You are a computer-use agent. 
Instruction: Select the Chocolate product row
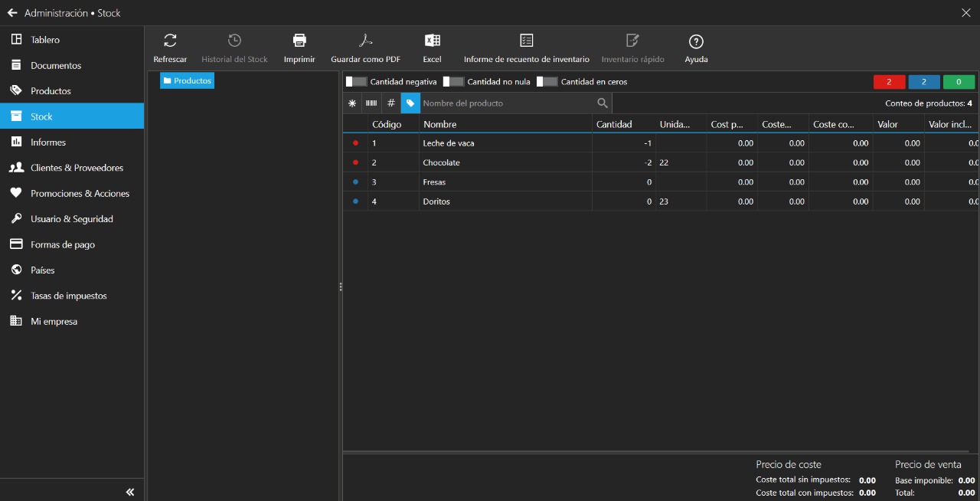tap(661, 162)
